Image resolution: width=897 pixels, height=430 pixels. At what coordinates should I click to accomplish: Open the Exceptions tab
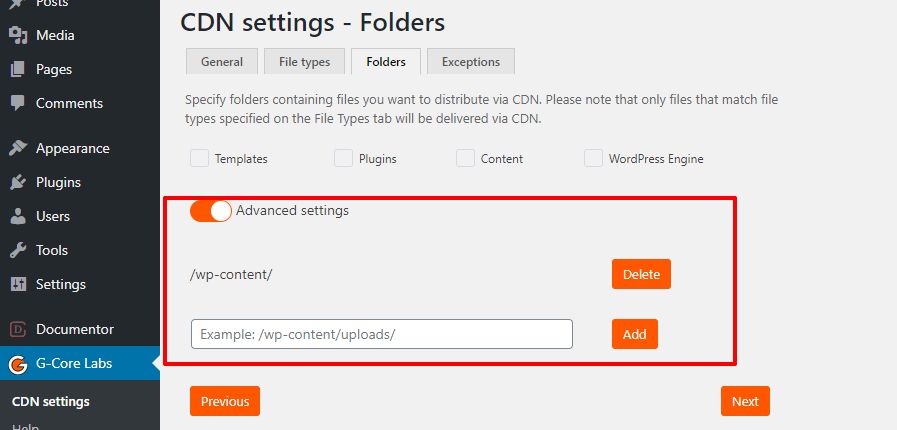click(470, 62)
